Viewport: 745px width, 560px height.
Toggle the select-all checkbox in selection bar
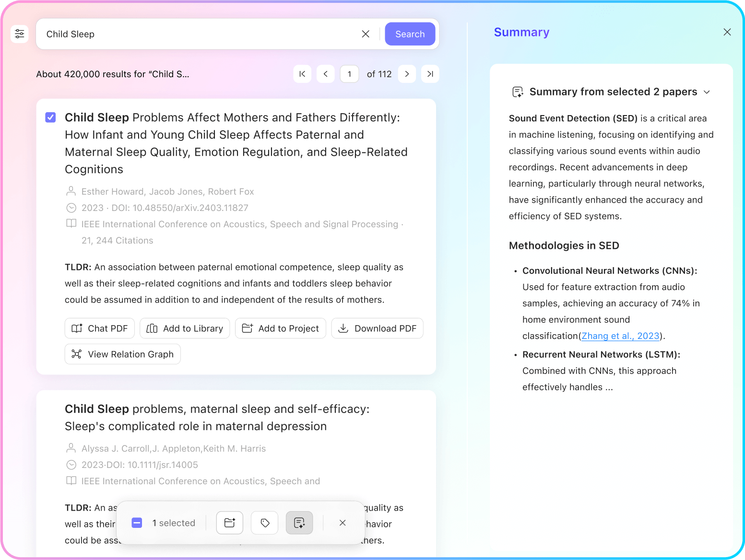[x=137, y=523]
